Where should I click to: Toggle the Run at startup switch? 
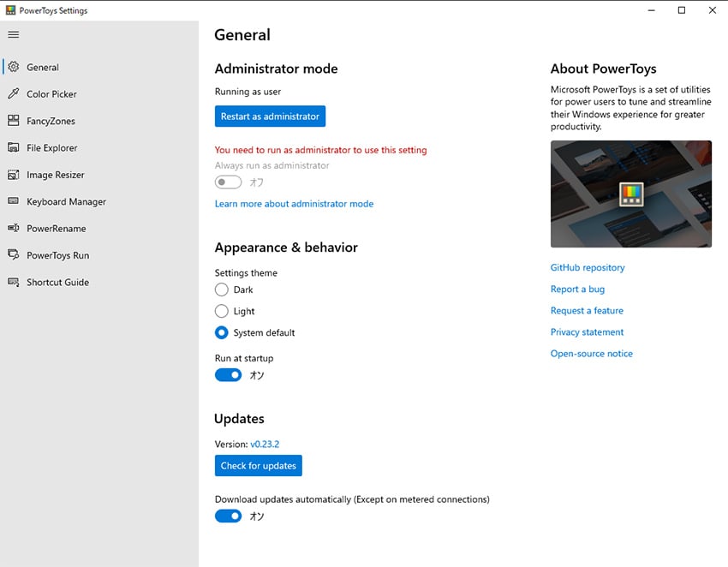click(228, 375)
